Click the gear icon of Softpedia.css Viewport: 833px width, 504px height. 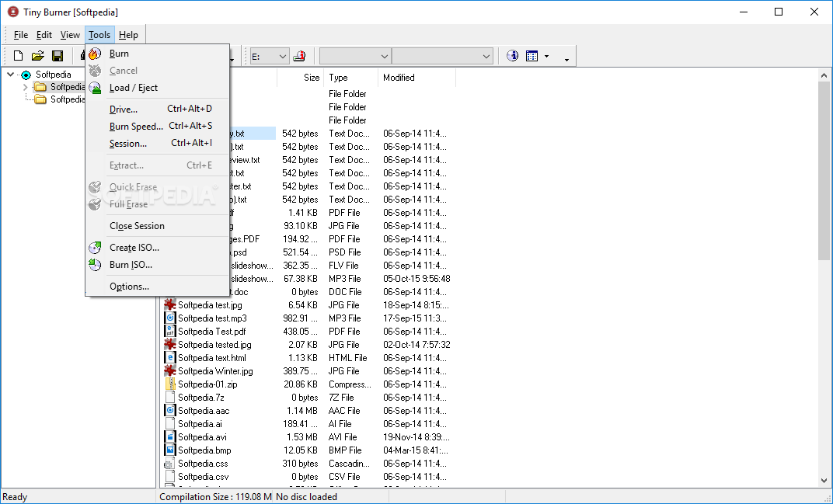tap(170, 463)
